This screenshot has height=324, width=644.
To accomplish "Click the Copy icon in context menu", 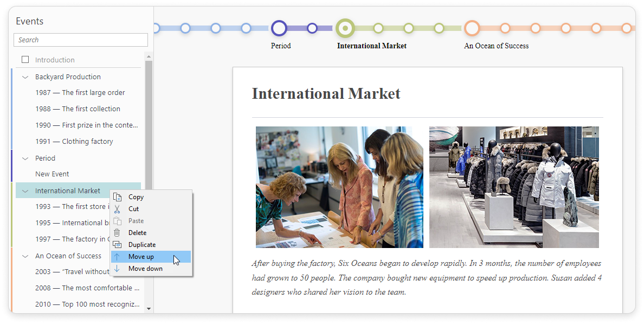I will click(117, 197).
